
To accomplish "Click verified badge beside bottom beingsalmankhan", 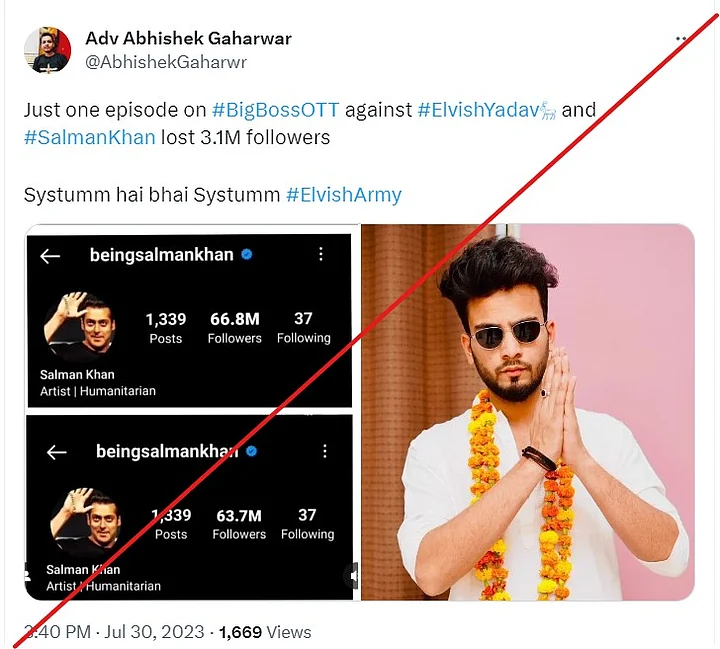I will 252,451.
